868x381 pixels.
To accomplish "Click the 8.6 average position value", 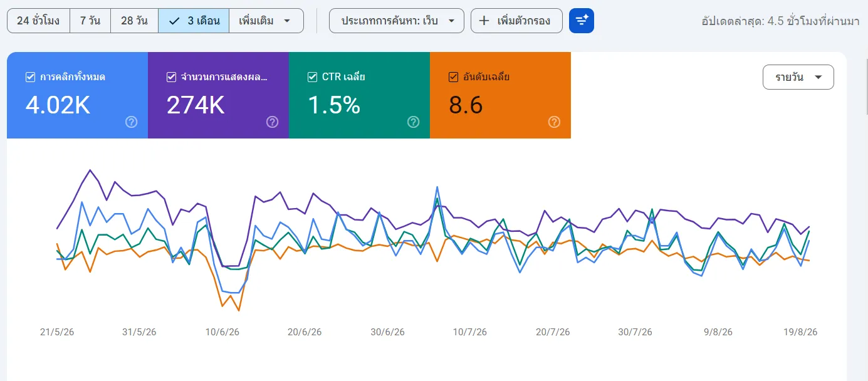I will coord(466,105).
